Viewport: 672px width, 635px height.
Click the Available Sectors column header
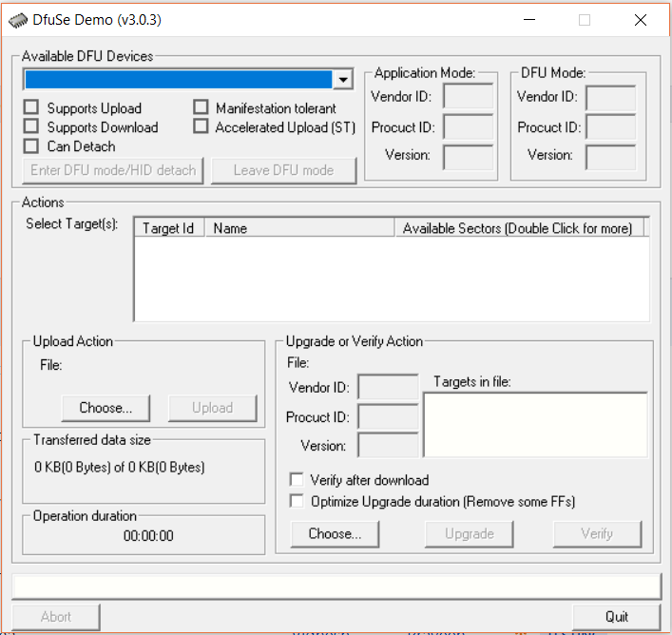click(519, 228)
